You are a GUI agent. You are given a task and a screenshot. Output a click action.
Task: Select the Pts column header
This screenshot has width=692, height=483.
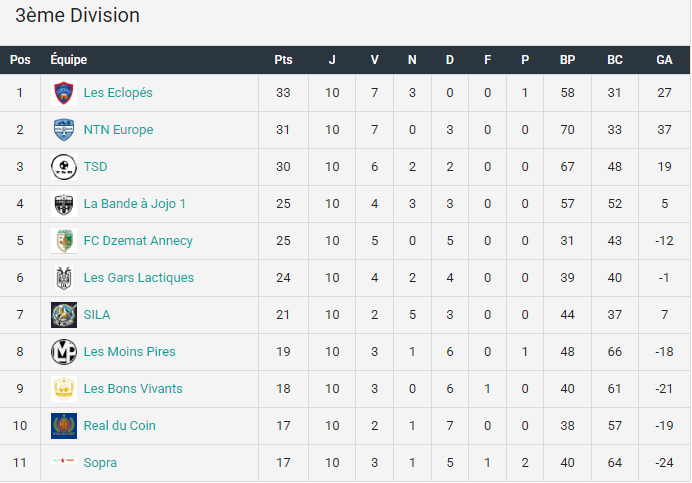(x=283, y=60)
